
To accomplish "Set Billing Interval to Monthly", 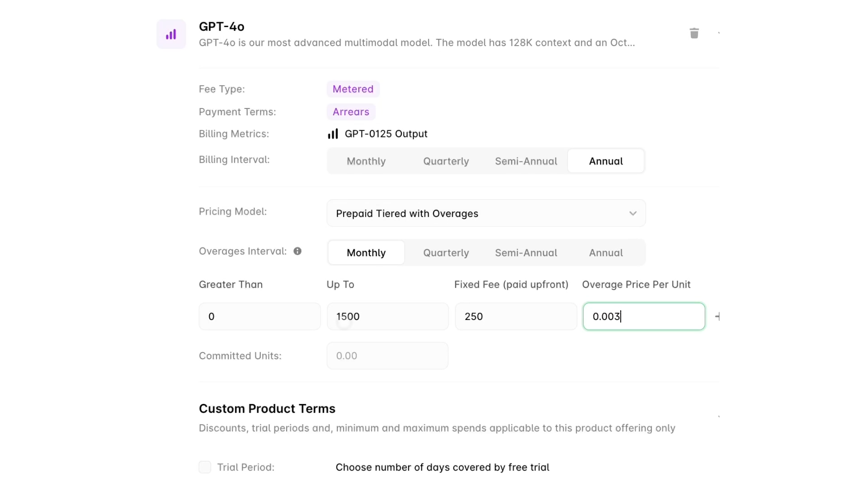I will click(x=366, y=161).
